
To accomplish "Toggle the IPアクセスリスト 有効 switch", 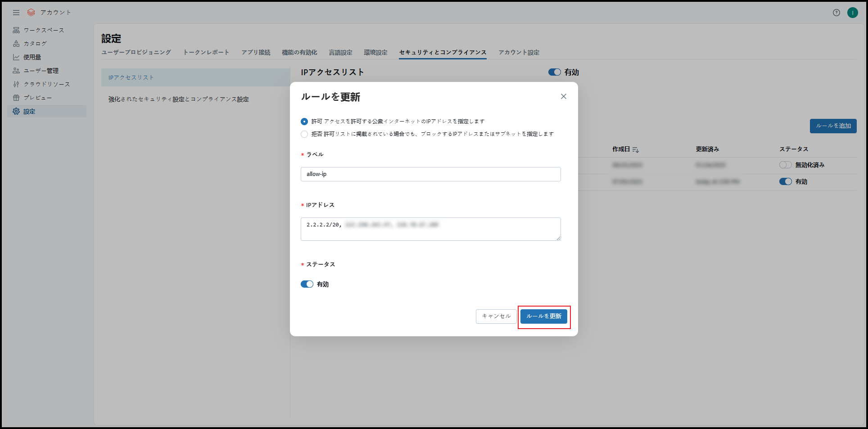I will 554,72.
